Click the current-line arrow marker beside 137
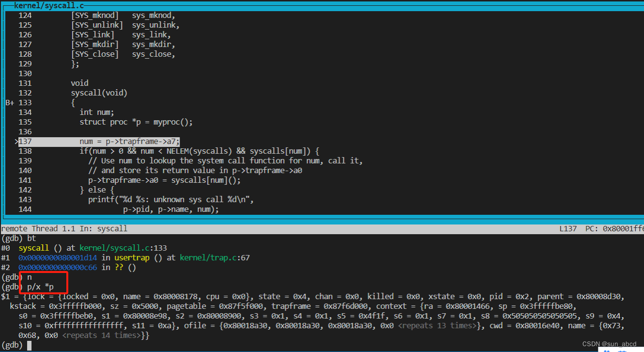This screenshot has height=352, width=644. coord(16,142)
